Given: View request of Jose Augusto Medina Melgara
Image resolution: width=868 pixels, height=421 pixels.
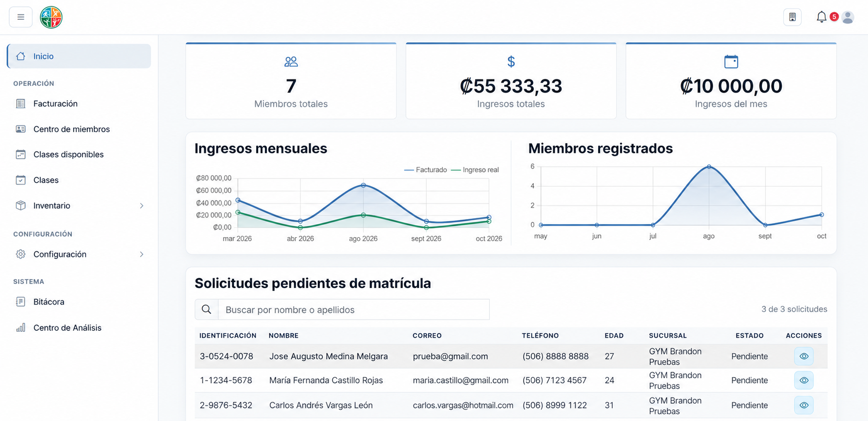Looking at the screenshot, I should click(804, 356).
